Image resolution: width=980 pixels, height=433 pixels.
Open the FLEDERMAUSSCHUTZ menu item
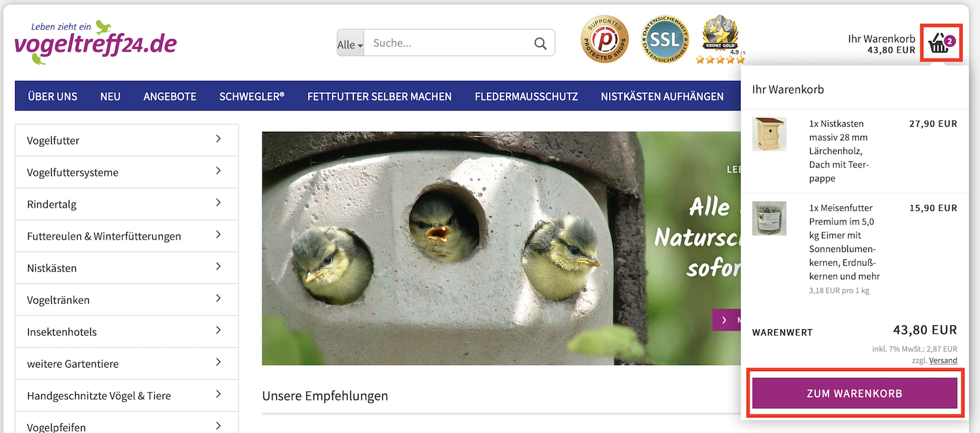point(527,96)
